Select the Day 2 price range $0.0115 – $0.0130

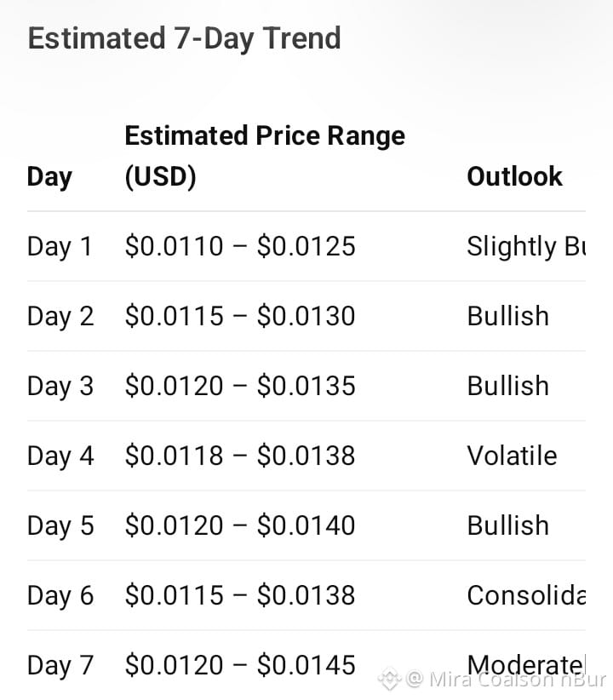coord(240,316)
